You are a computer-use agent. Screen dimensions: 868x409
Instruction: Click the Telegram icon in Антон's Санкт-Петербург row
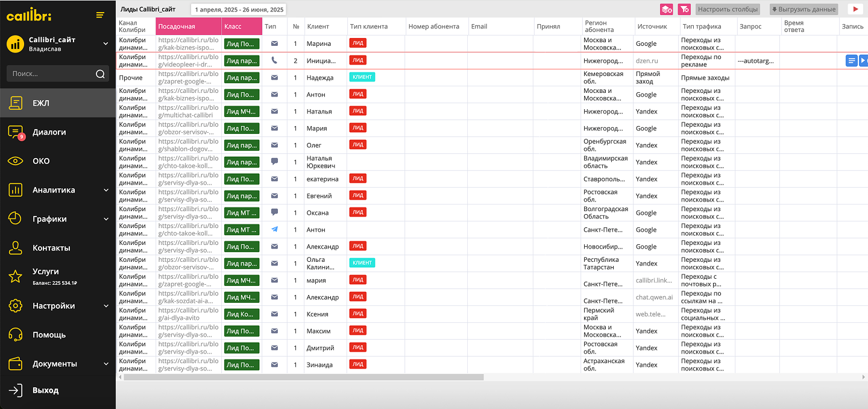click(274, 229)
